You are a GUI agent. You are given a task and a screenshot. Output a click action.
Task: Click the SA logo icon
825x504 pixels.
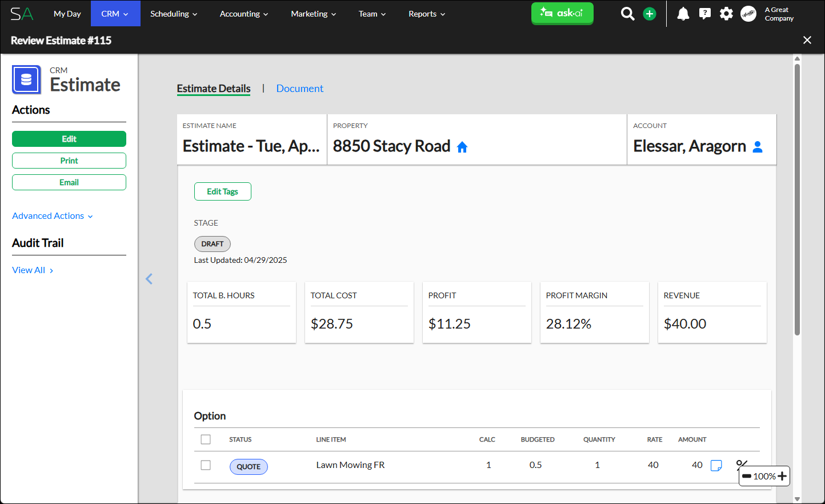(22, 14)
